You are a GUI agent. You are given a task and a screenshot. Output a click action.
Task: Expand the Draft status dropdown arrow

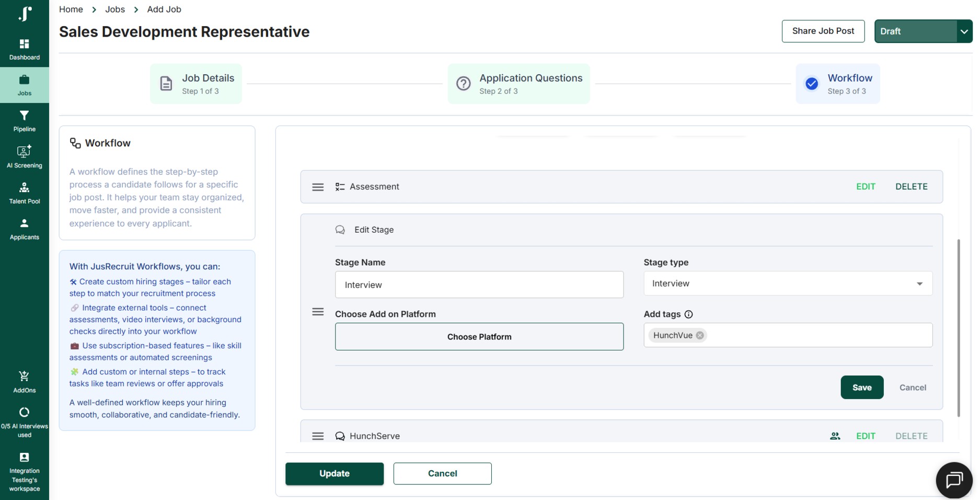[x=964, y=31]
